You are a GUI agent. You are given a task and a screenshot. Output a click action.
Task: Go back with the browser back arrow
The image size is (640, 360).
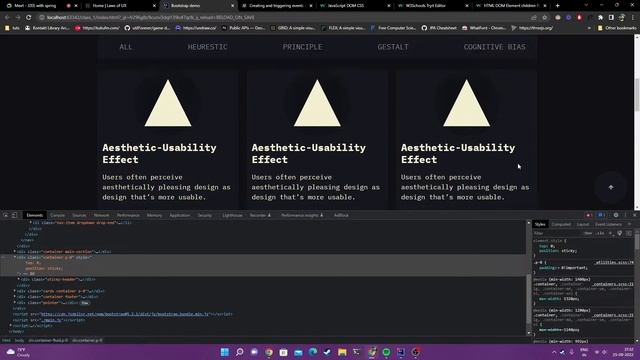point(7,18)
